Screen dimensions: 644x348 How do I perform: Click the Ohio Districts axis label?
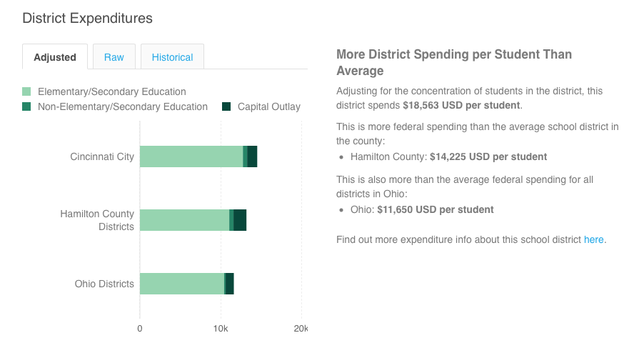point(104,284)
